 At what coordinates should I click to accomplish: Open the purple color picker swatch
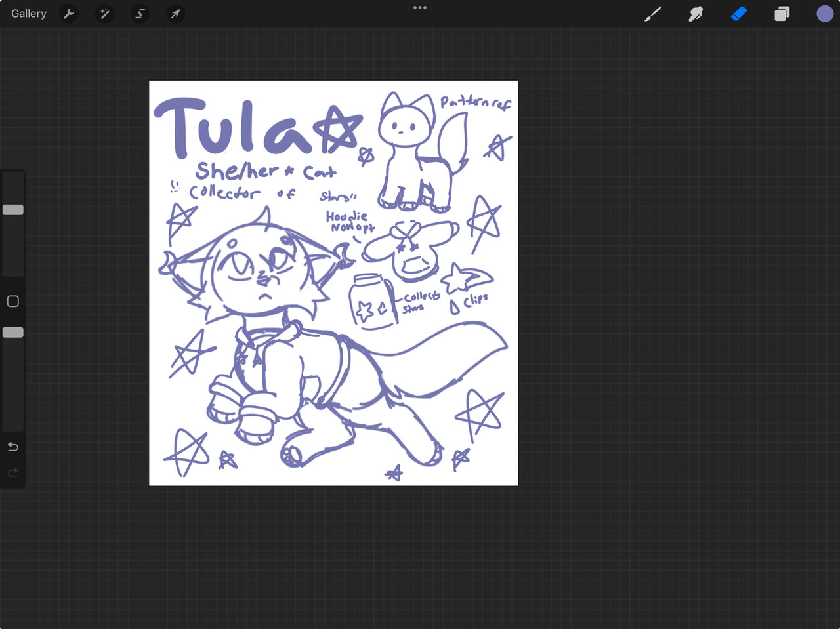click(825, 14)
